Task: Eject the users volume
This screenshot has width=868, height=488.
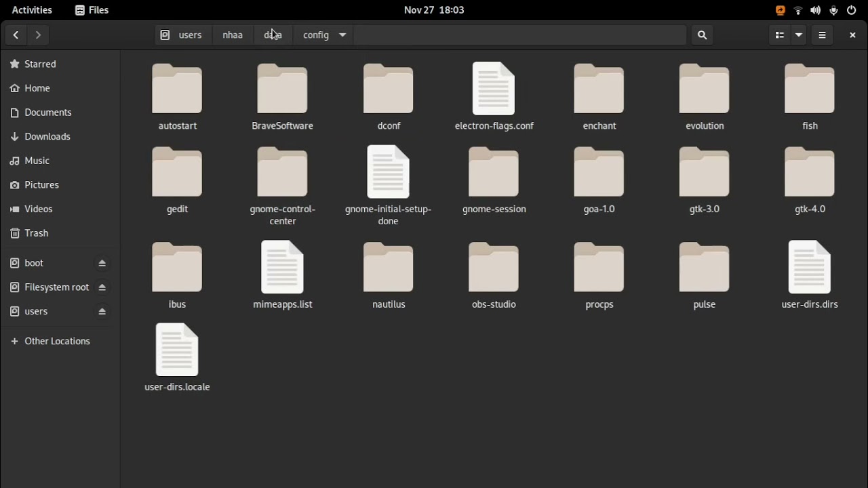Action: [x=102, y=312]
